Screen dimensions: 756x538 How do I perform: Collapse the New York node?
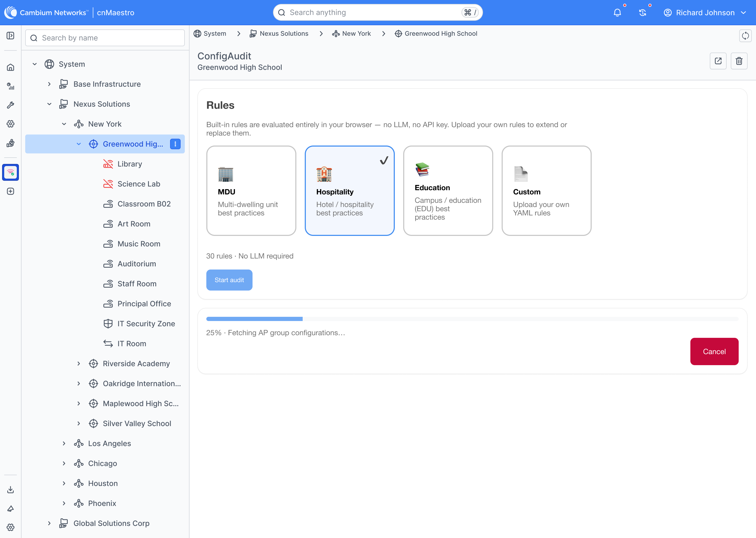point(64,124)
